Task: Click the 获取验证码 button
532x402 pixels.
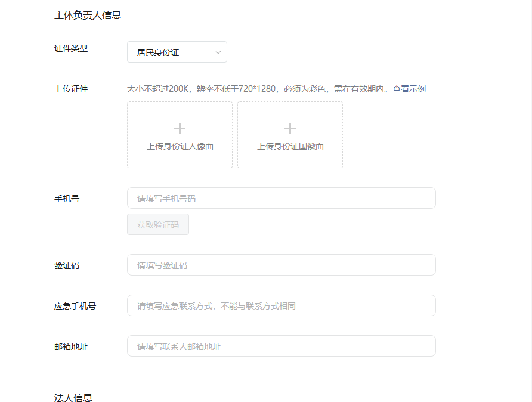Action: tap(158, 224)
